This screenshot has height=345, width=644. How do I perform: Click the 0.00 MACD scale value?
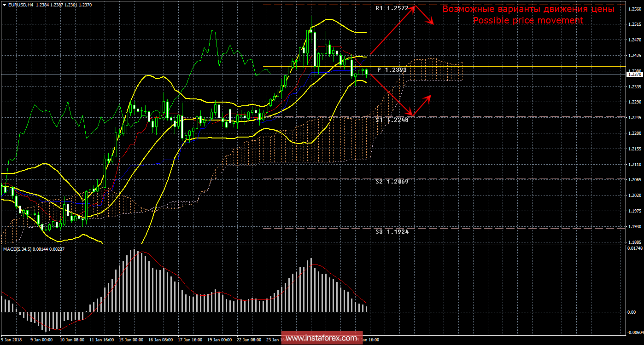click(x=631, y=312)
